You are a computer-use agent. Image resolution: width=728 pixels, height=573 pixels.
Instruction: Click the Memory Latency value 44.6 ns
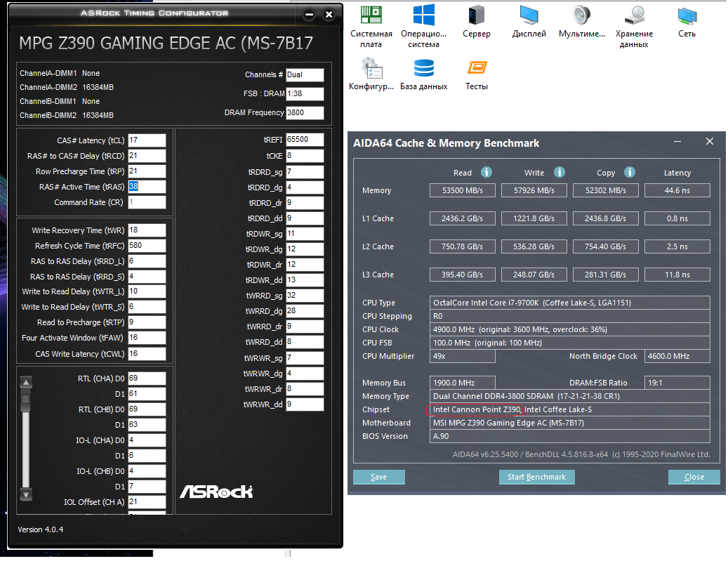pos(677,190)
